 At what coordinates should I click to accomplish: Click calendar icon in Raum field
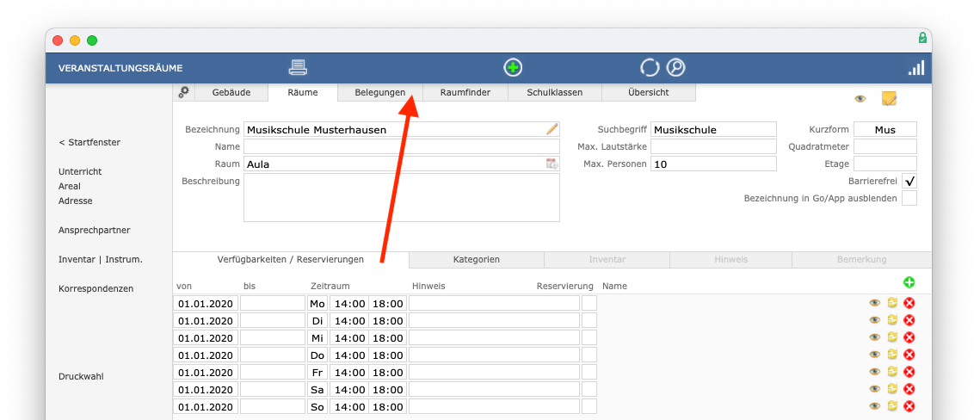coord(552,164)
